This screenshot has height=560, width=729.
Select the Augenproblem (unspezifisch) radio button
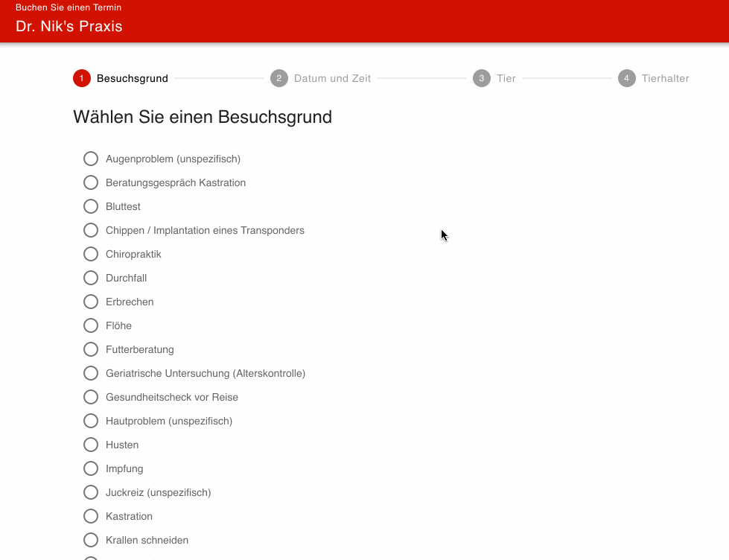pos(90,159)
